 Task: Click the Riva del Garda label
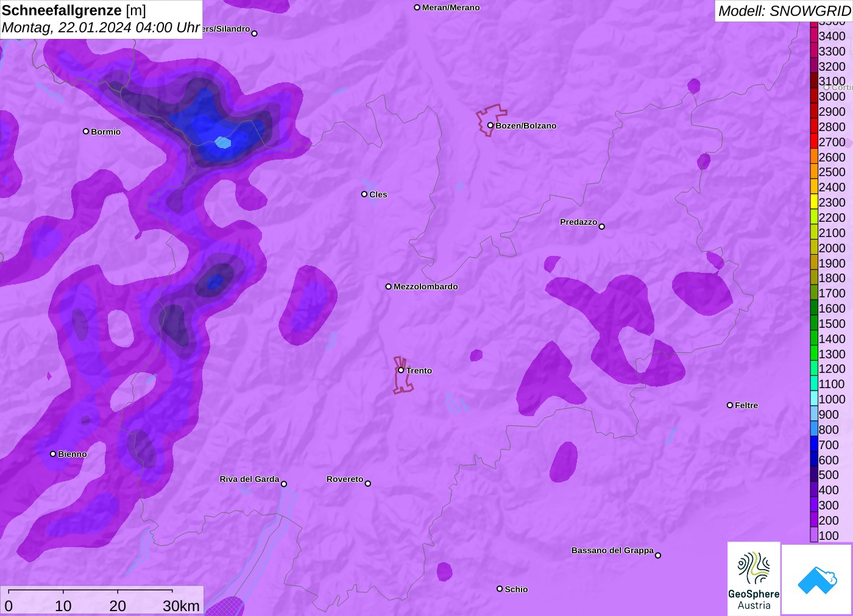249,479
